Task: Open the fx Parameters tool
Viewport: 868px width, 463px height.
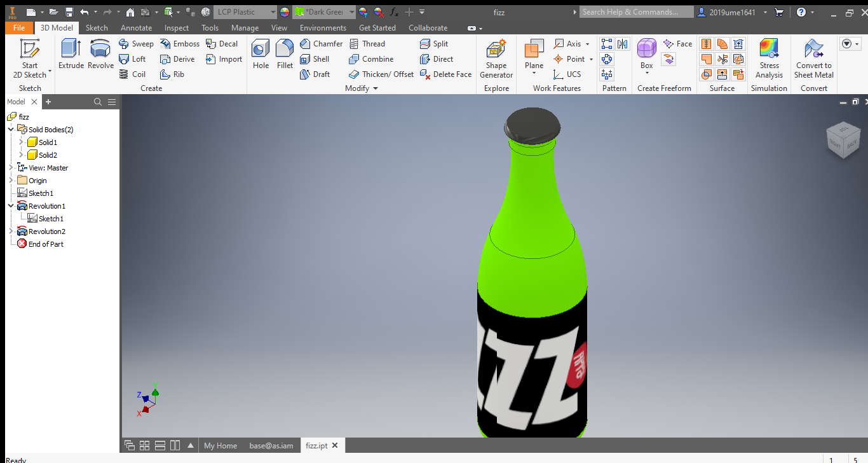Action: [x=394, y=12]
